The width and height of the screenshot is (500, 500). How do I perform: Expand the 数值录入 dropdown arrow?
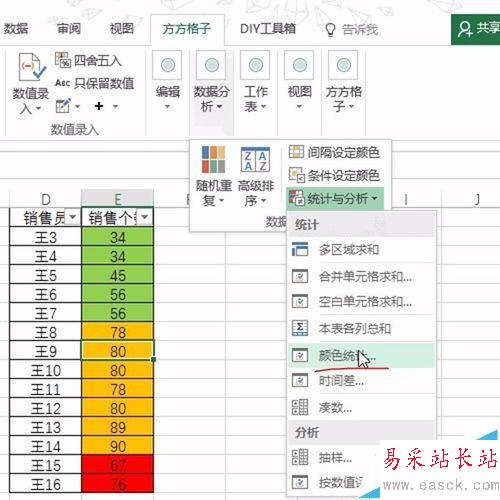click(x=38, y=108)
